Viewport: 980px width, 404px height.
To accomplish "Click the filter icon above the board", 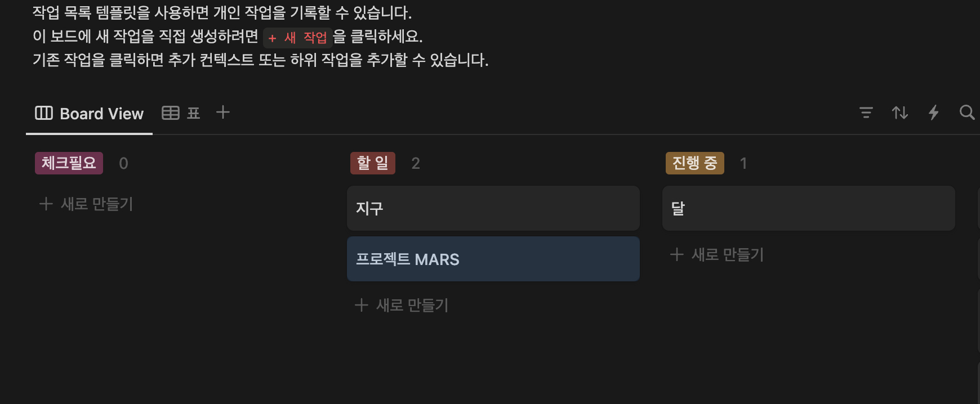I will pos(866,113).
